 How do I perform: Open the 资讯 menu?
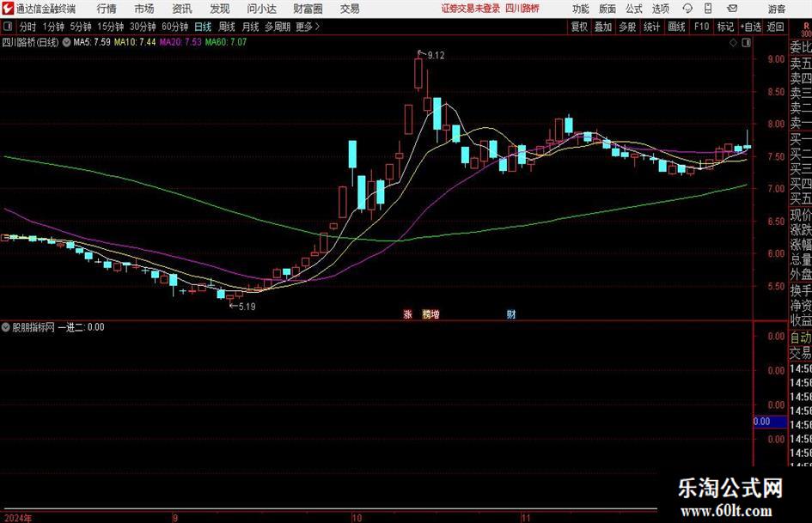(182, 9)
